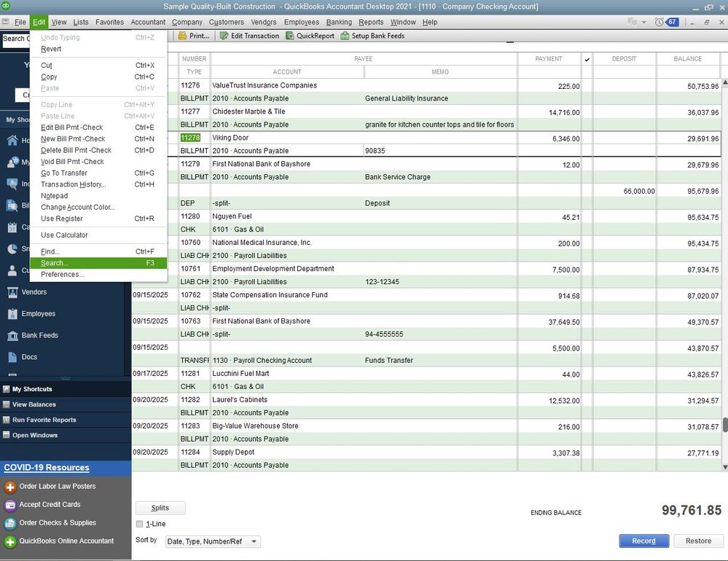Open COVID-19 Resources link
This screenshot has height=561, width=728.
[47, 468]
